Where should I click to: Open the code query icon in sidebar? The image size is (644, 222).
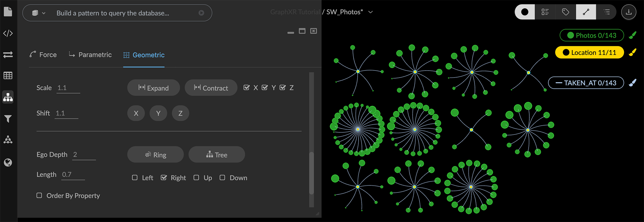(8, 33)
